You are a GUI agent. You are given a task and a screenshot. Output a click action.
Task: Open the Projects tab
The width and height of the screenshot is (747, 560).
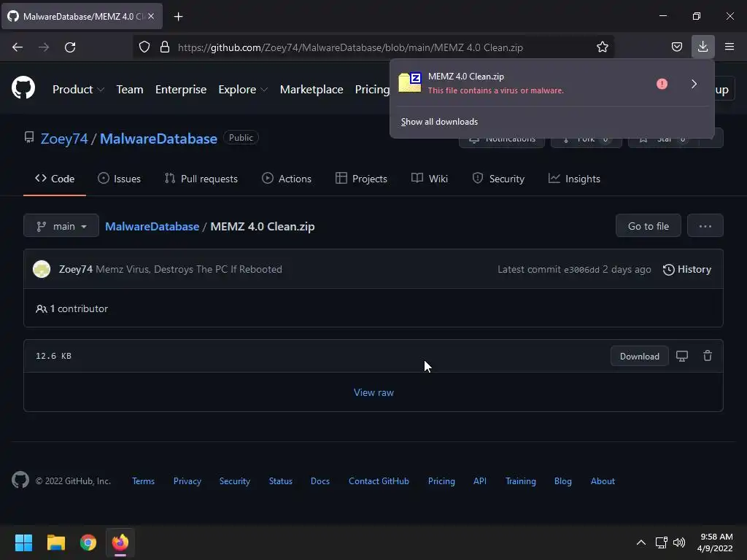(362, 179)
